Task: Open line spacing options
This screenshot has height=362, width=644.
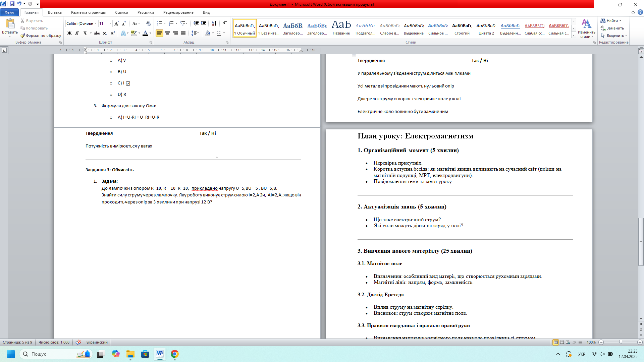Action: click(x=195, y=33)
